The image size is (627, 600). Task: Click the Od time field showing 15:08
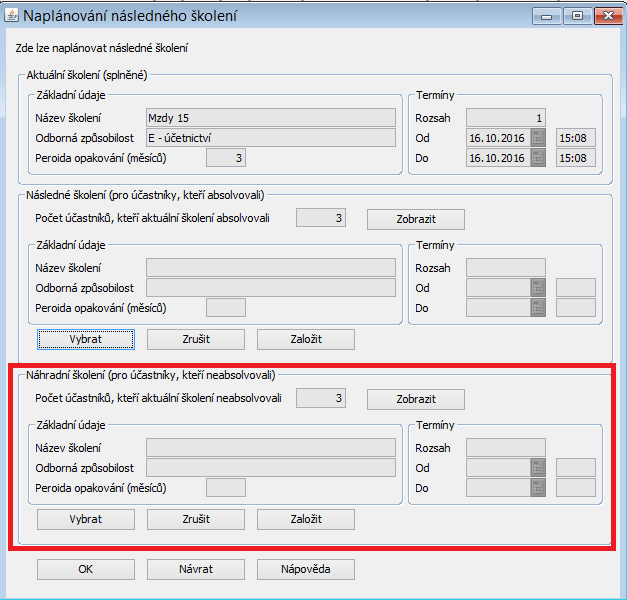(575, 138)
